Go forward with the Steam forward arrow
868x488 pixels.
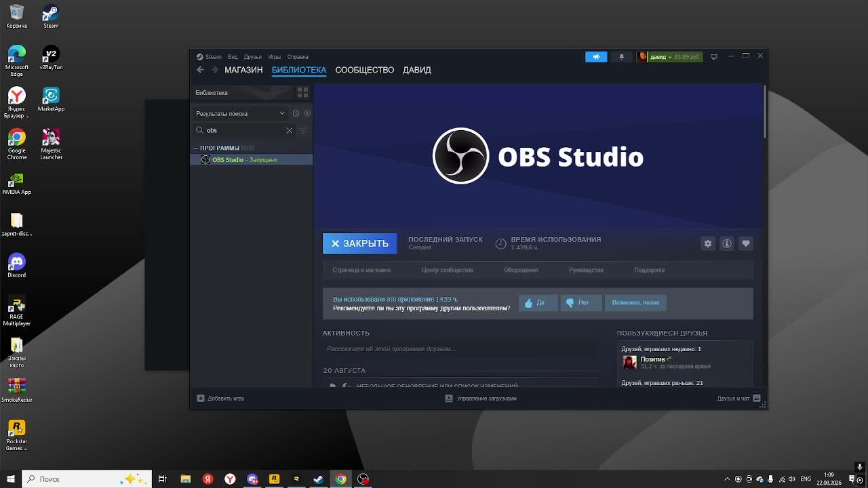(x=214, y=70)
